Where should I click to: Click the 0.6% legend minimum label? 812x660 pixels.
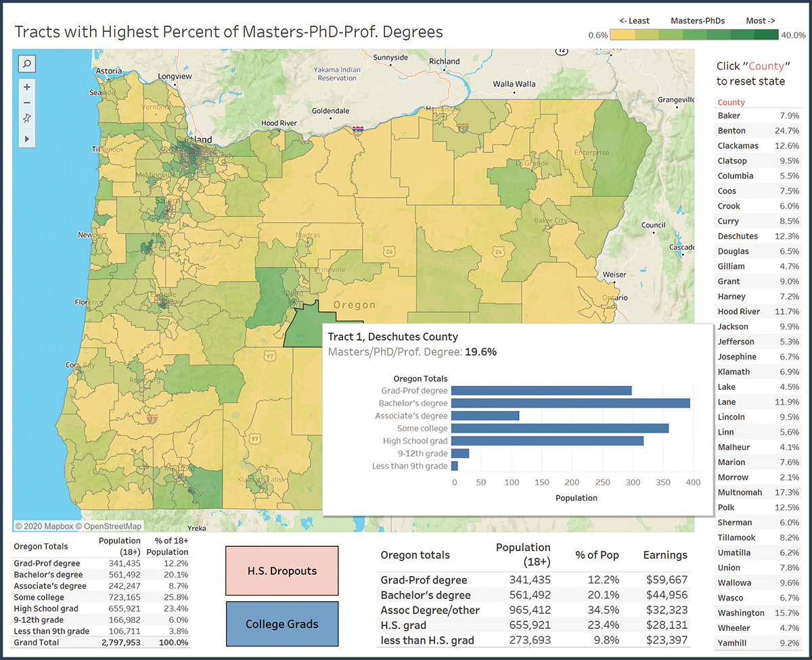point(597,35)
